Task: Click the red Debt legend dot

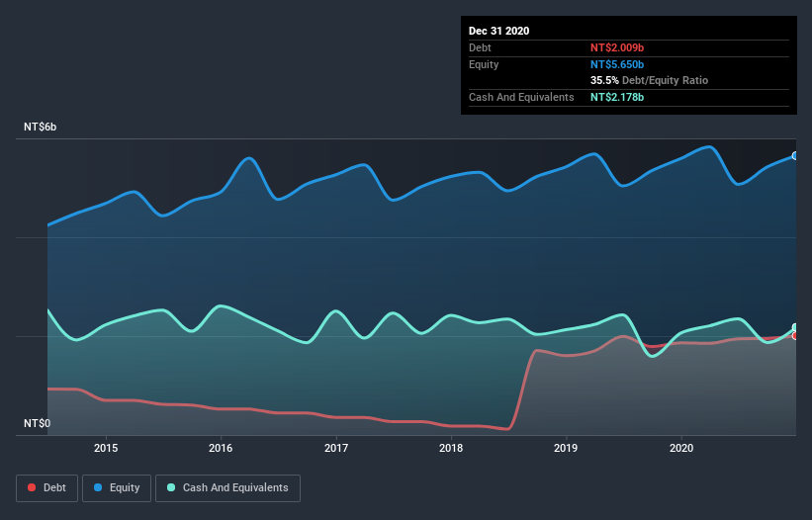Action: tap(32, 487)
